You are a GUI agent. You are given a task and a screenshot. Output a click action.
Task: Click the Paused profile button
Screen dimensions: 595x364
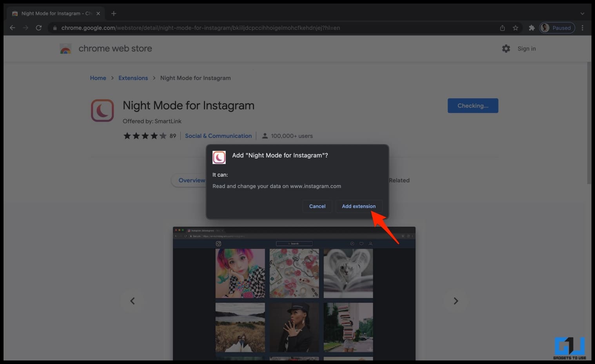pos(557,28)
